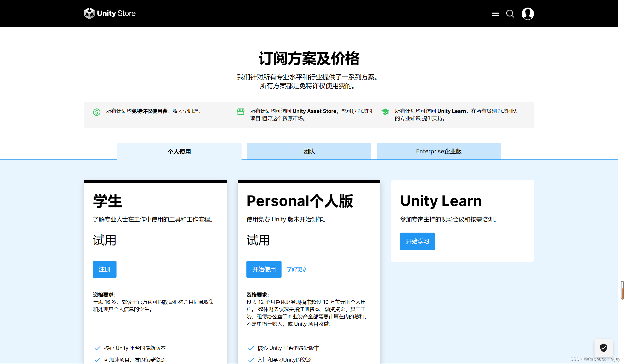Click the search magnifier icon
624x364 pixels.
point(510,14)
